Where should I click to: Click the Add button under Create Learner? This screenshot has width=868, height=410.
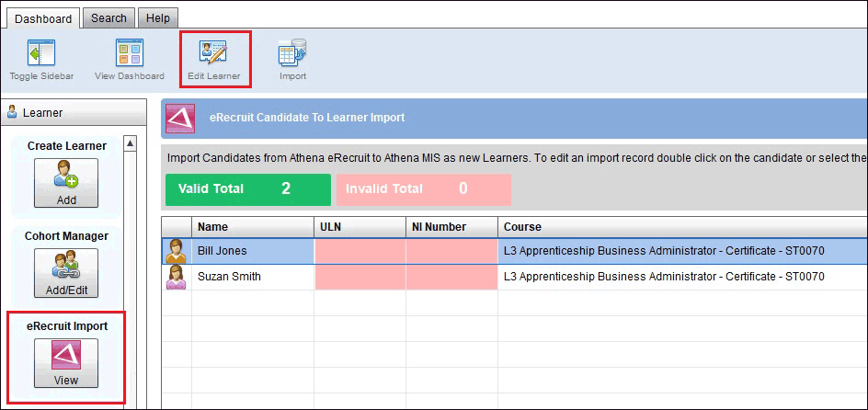tap(66, 183)
